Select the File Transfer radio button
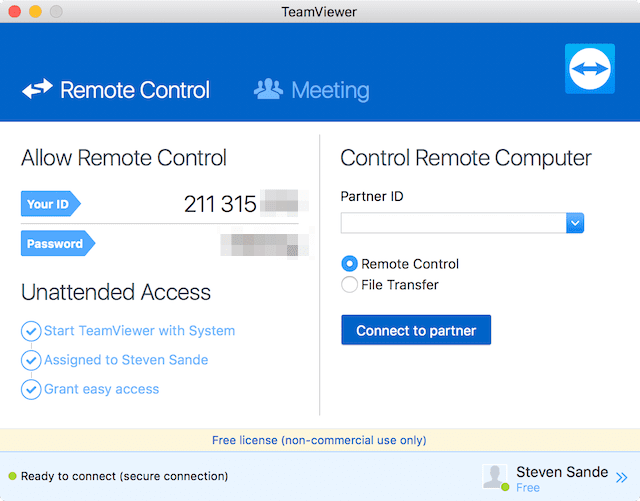Viewport: 640px width, 501px height. 349,285
